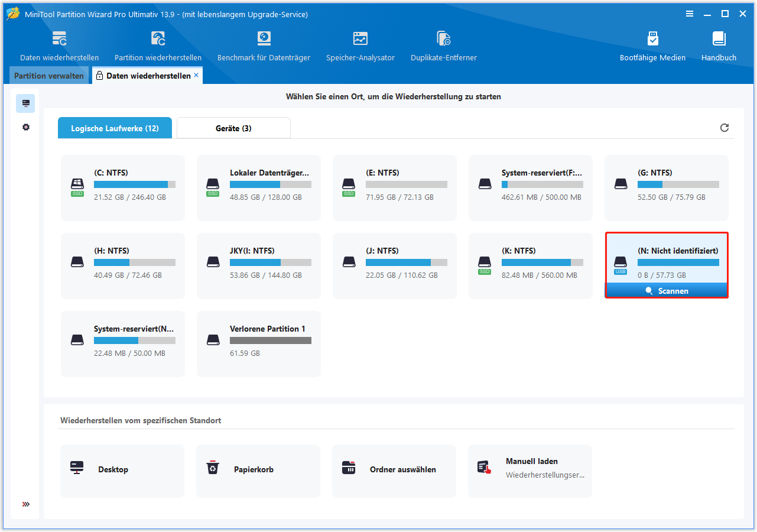Viewport: 757px width, 532px height.
Task: Switch to Geräte (3) tab
Action: pyautogui.click(x=234, y=128)
